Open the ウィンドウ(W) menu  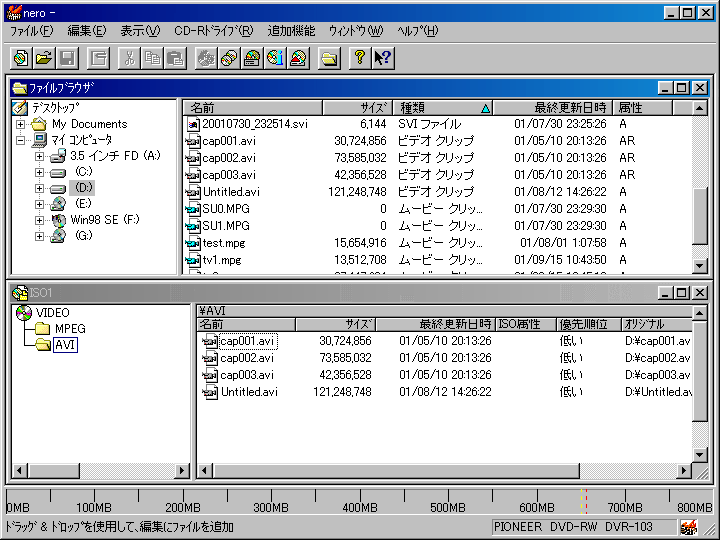356,31
